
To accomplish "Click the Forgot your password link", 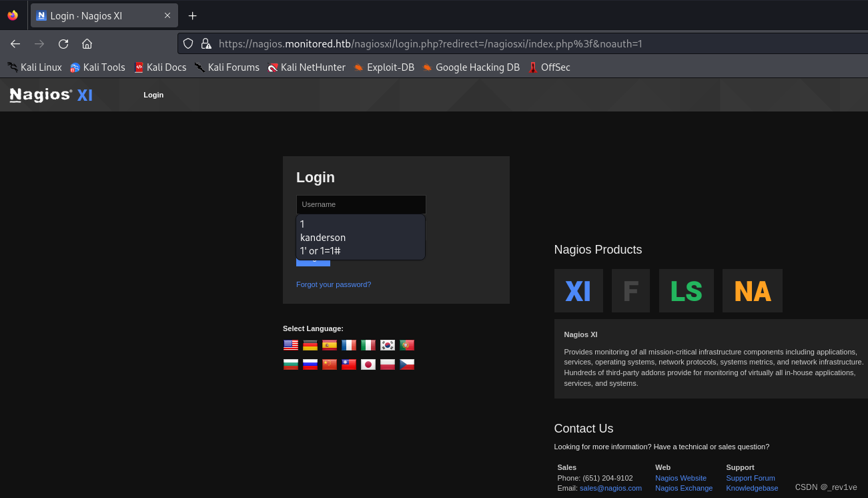I will click(x=334, y=284).
